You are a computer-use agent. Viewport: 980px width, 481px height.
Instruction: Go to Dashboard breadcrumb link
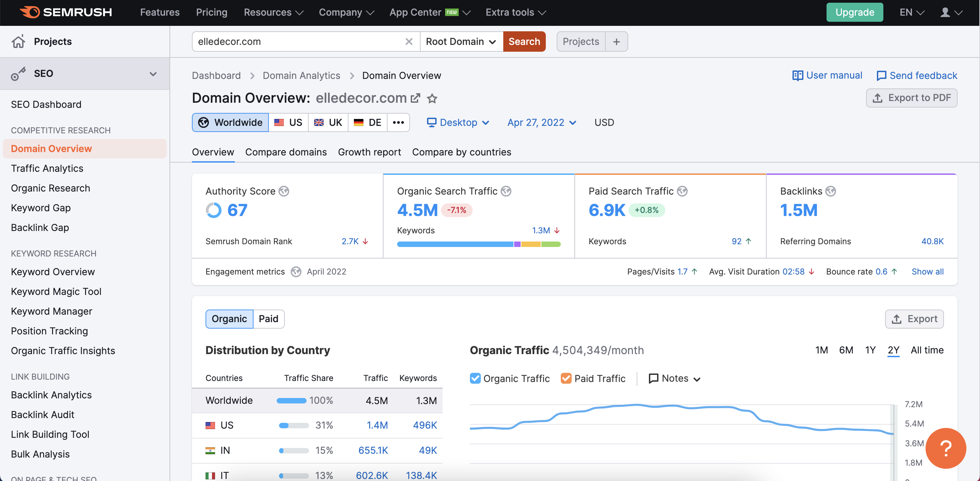coord(216,76)
